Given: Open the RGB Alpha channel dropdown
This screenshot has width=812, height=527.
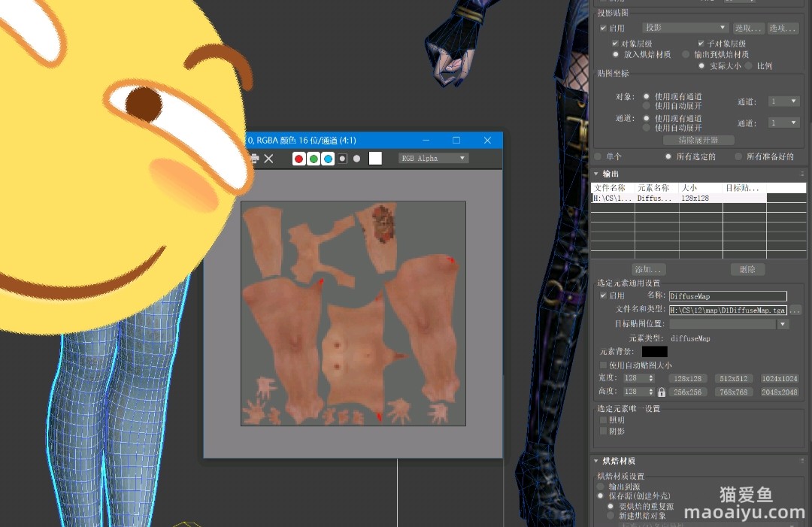Looking at the screenshot, I should (x=433, y=159).
